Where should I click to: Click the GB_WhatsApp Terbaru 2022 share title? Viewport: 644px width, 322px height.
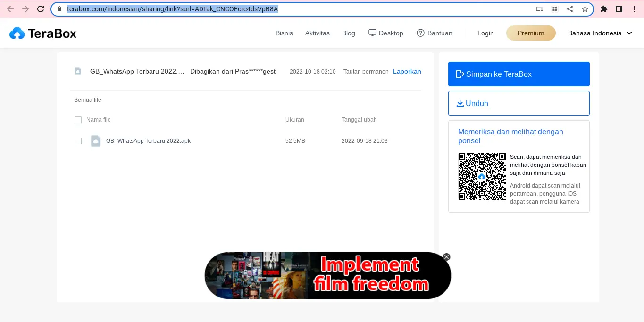(137, 71)
